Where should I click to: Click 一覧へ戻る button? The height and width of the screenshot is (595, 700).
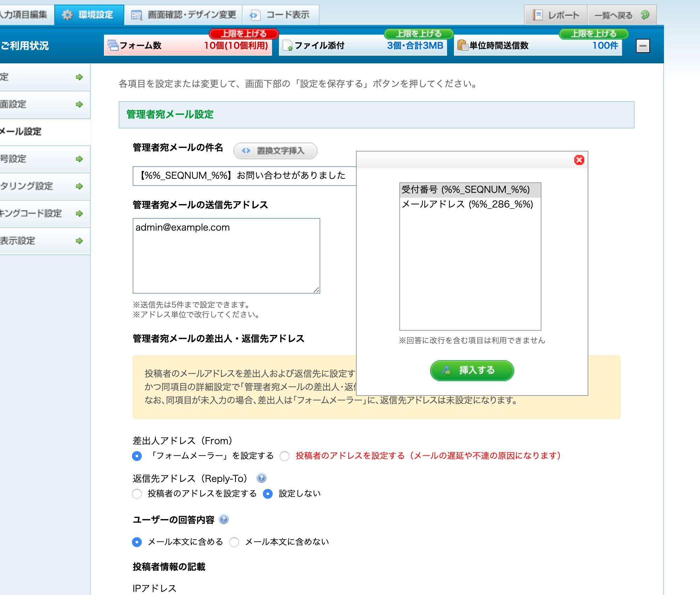coord(622,15)
